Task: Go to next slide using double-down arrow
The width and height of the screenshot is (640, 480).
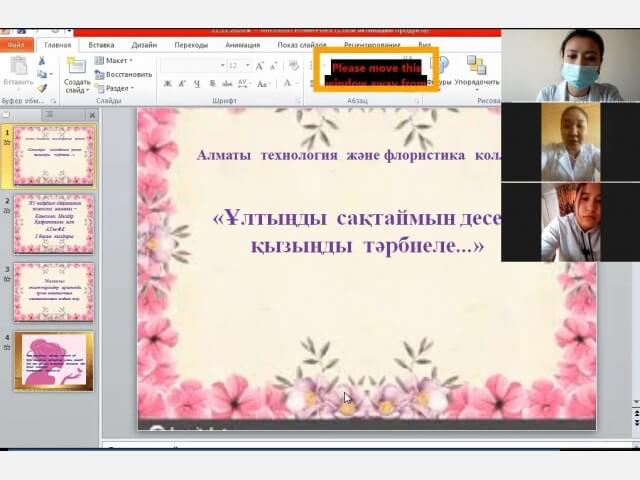Action: (636, 423)
